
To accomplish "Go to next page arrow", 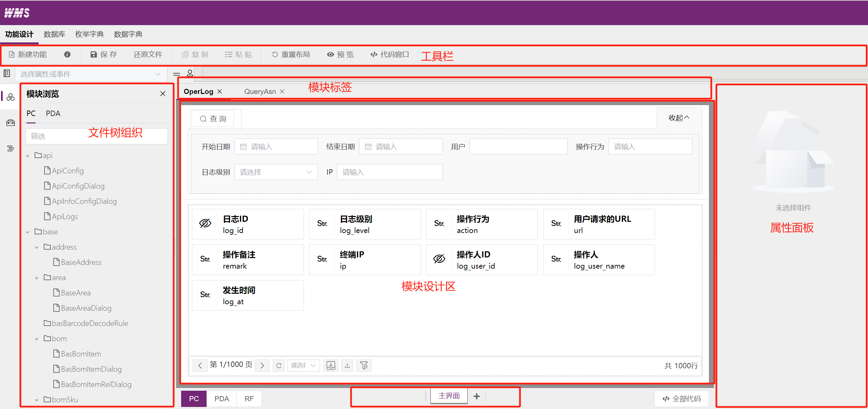I will tap(262, 366).
